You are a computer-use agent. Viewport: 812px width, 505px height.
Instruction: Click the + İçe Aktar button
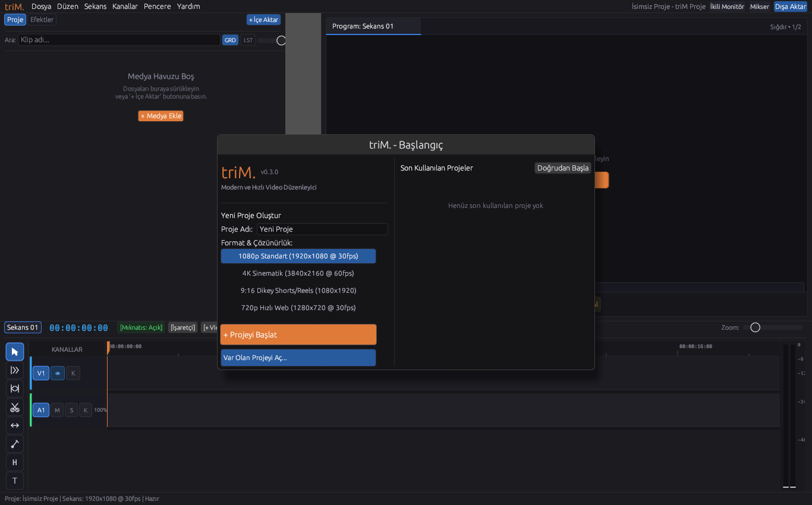[x=263, y=20]
